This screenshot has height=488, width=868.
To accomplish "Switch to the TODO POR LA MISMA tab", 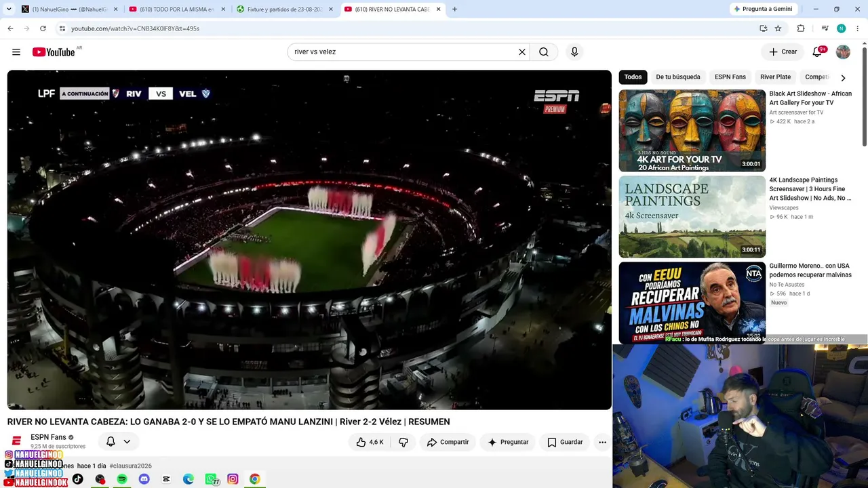I will [x=178, y=9].
